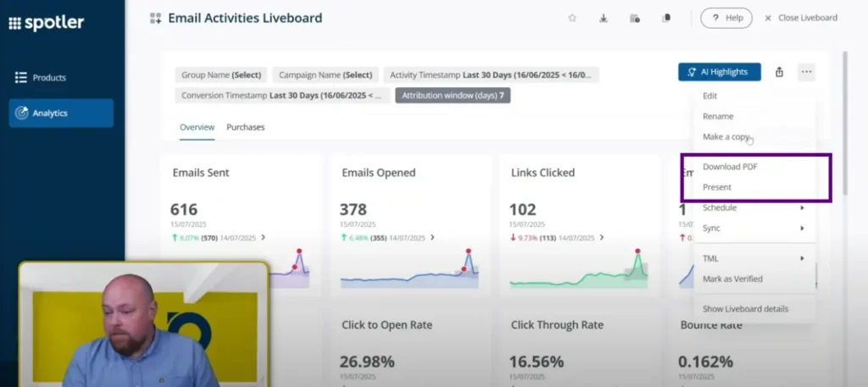Select Download PDF from the menu
The width and height of the screenshot is (868, 387).
coord(730,167)
